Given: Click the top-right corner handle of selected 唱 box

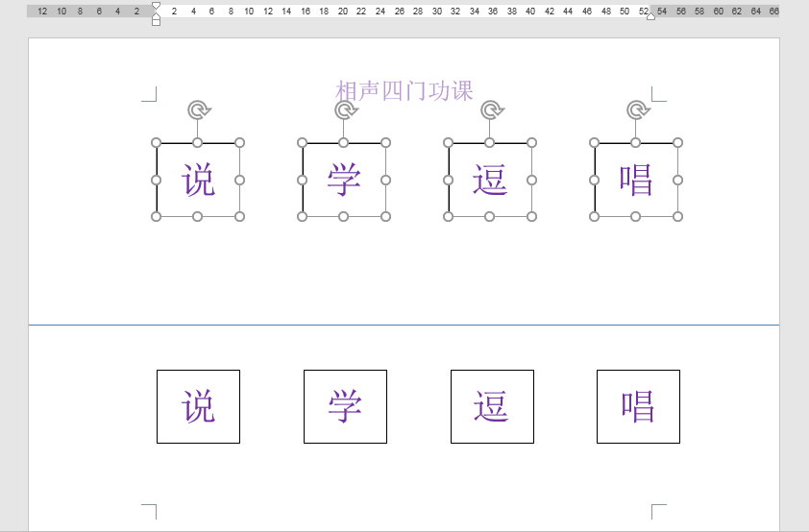Looking at the screenshot, I should tap(678, 143).
